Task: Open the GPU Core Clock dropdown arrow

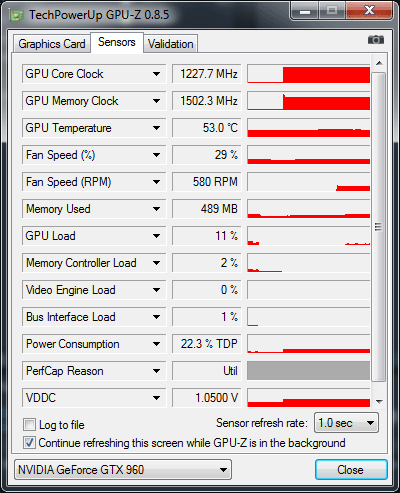Action: click(x=156, y=74)
